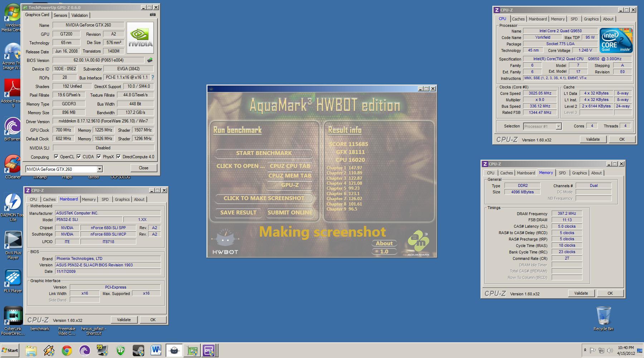Screen dimensions: 644x358
Task: Click SUBMIT ONLINE in AquaMark
Action: tap(290, 212)
